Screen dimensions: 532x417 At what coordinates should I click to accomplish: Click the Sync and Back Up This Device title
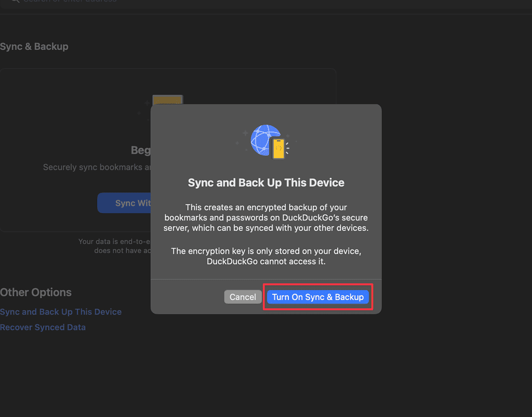tap(265, 183)
